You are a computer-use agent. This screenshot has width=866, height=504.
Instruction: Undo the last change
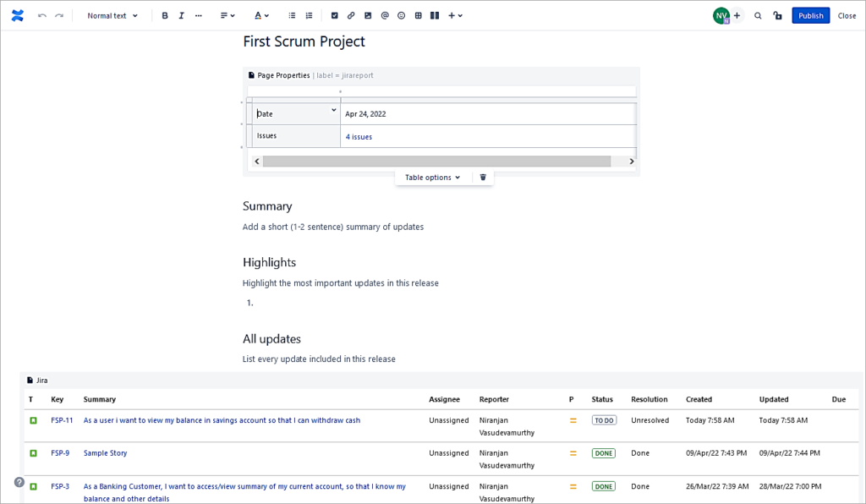[x=41, y=15]
